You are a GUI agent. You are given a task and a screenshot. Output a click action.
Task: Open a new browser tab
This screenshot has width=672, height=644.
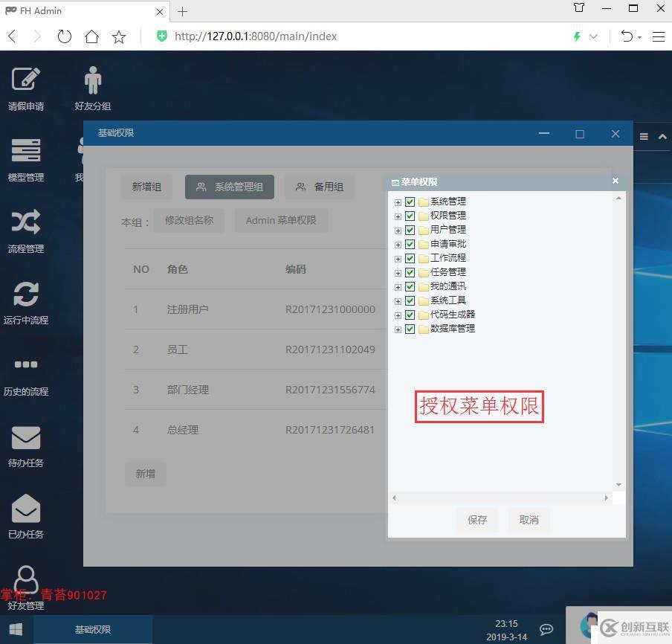point(182,12)
